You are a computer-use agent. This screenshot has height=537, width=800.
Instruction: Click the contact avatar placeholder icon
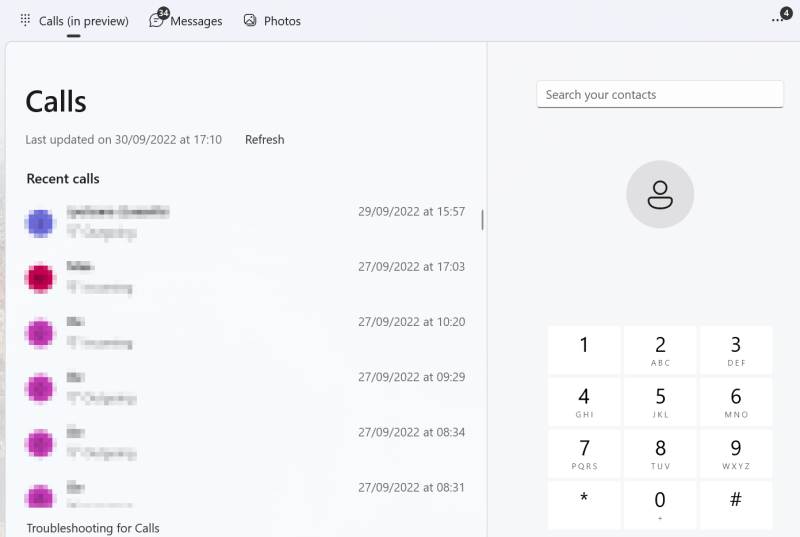[659, 194]
